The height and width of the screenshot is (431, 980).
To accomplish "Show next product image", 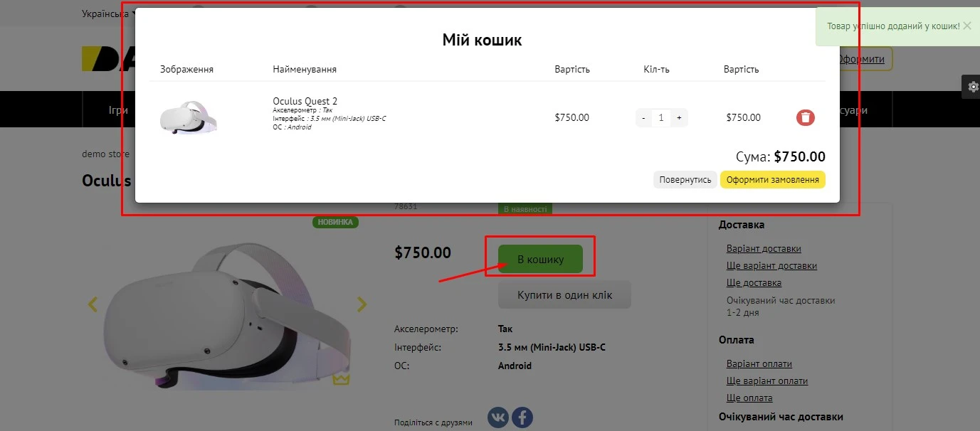I will pos(362,304).
